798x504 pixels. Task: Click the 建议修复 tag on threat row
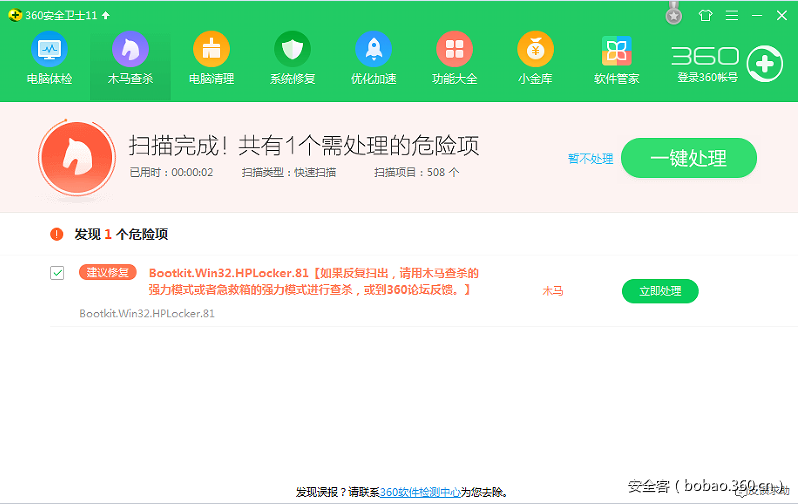[107, 273]
